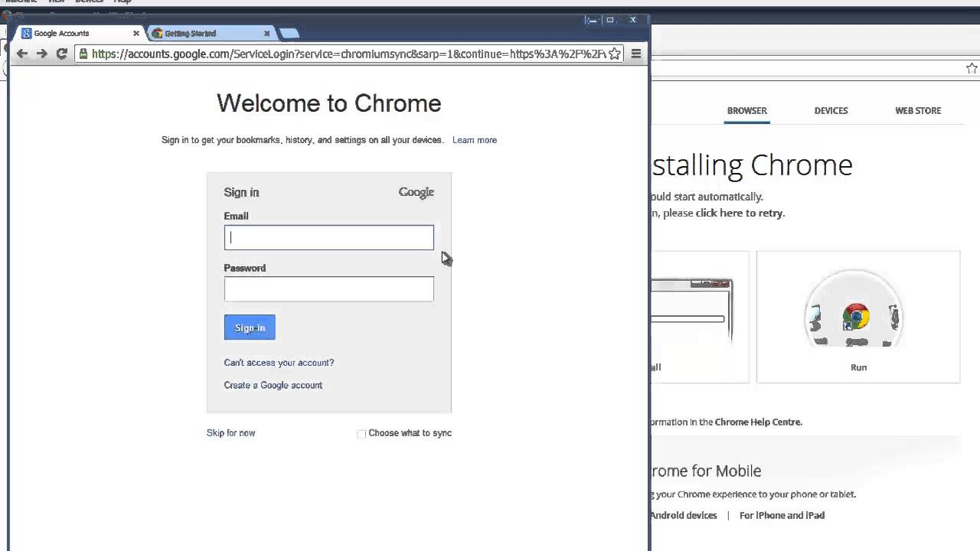
Task: Click the 'Run' caption under thumbnail
Action: (x=858, y=367)
